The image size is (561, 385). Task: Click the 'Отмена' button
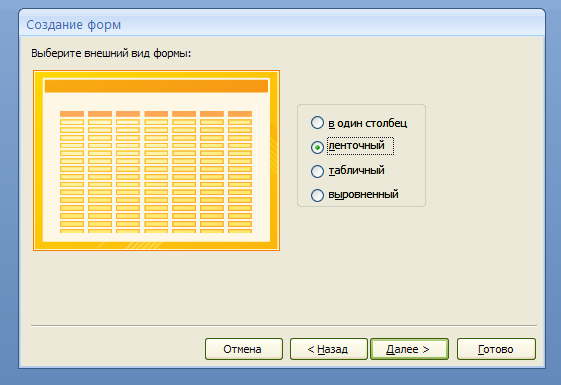point(244,349)
